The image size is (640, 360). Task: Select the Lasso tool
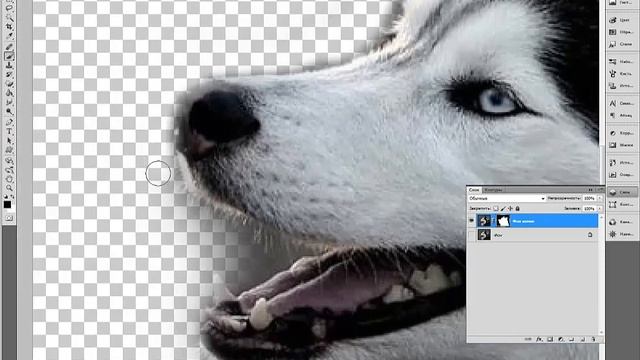pos(9,7)
